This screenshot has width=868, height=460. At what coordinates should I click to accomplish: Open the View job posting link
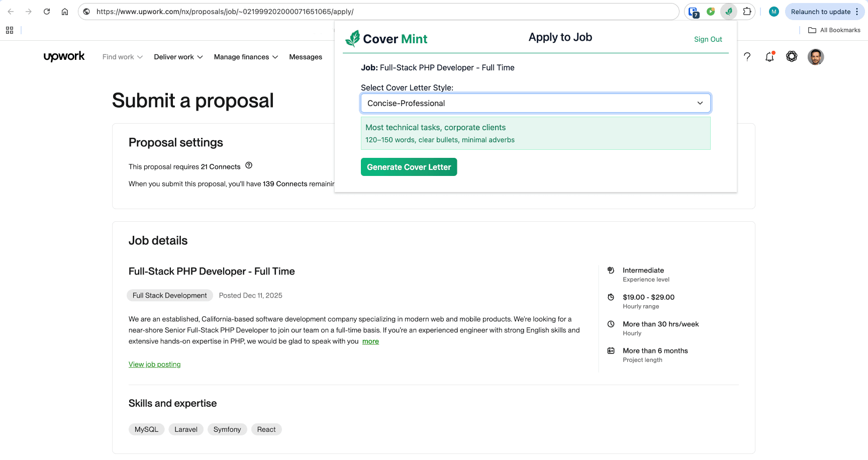coord(154,363)
